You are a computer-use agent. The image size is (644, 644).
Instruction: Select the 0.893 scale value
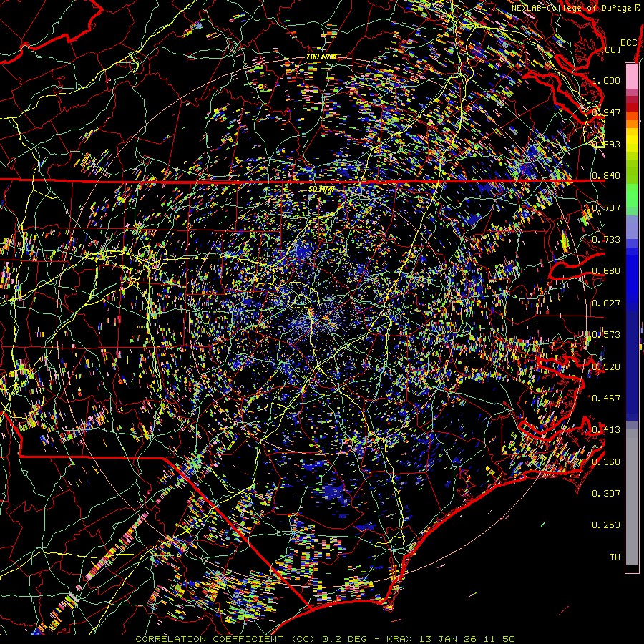point(606,144)
